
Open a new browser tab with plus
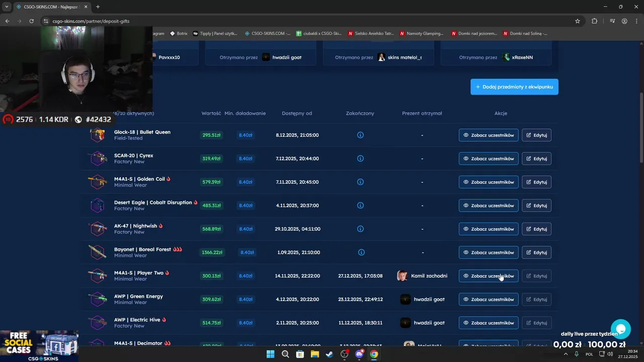(x=98, y=7)
